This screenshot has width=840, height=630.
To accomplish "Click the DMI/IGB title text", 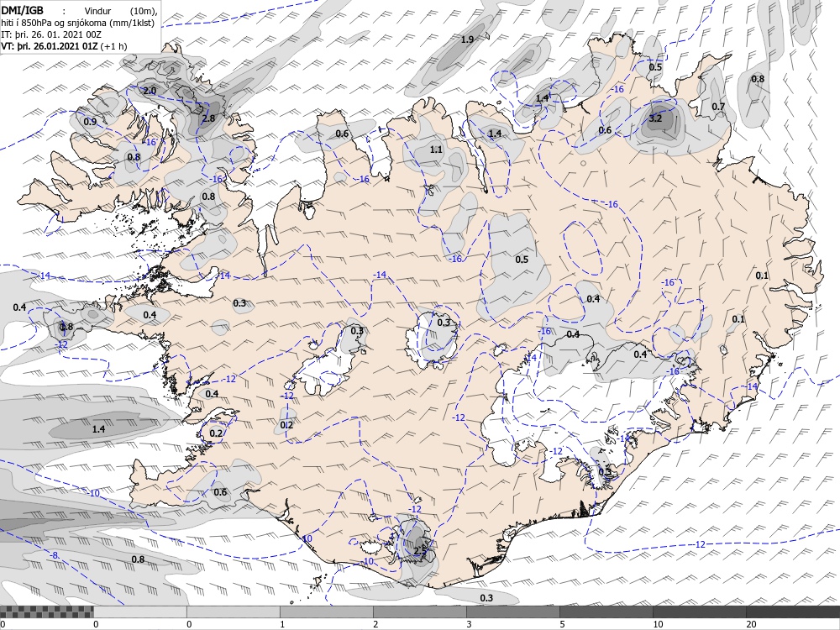I will coord(23,9).
